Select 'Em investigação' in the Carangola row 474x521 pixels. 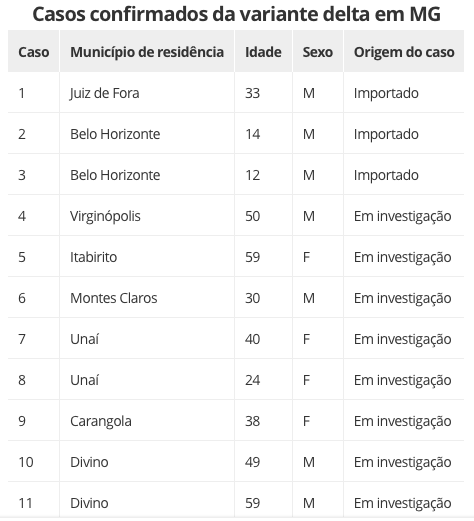coord(402,422)
